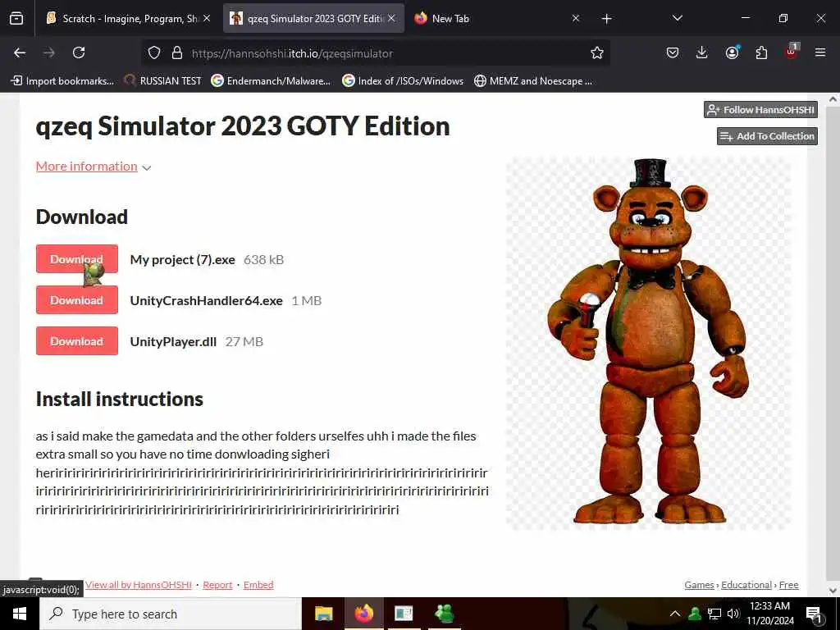Download My project (7).exe
The width and height of the screenshot is (840, 630).
pos(76,258)
